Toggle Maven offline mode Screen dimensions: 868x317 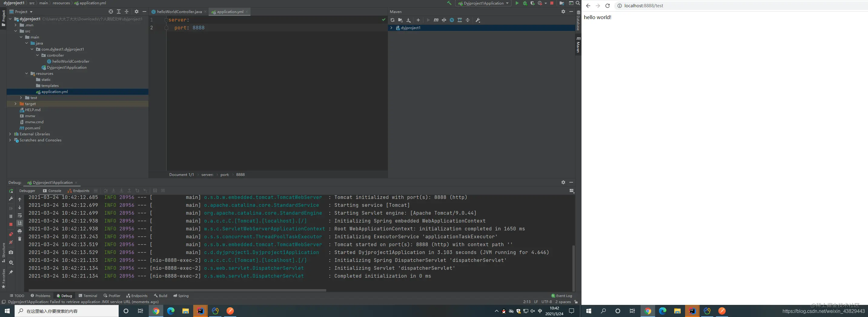pos(444,20)
